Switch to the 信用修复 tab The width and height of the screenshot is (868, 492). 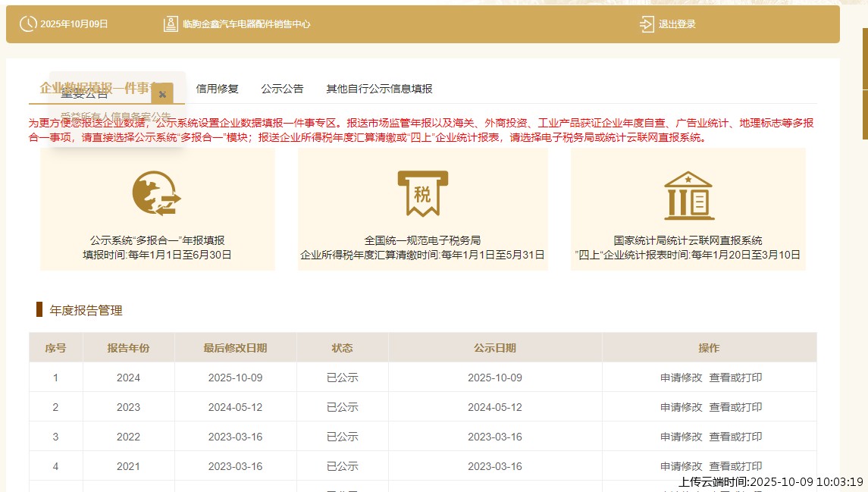click(217, 89)
